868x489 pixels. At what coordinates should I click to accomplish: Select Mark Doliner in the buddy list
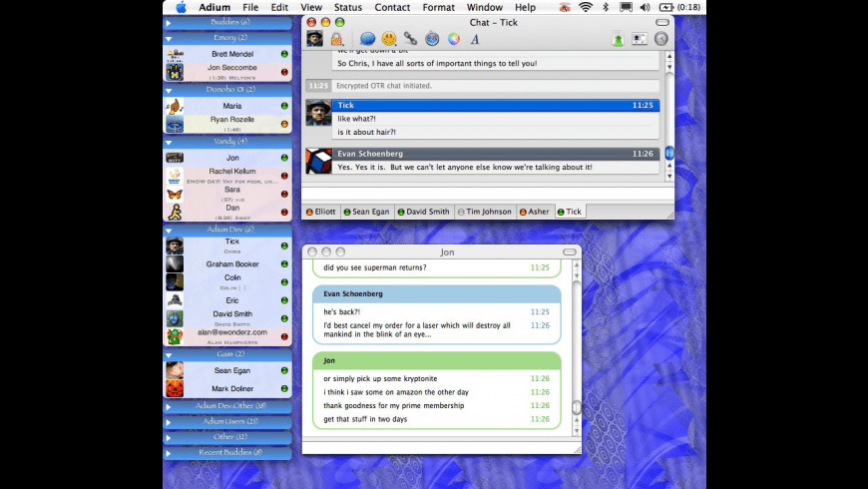tap(232, 388)
